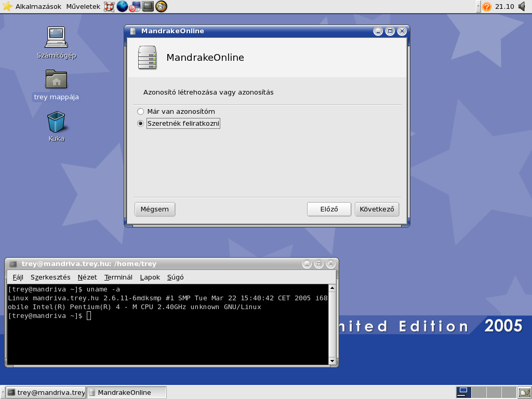532x399 pixels.
Task: Open the Fájl menu in terminal
Action: click(x=18, y=277)
